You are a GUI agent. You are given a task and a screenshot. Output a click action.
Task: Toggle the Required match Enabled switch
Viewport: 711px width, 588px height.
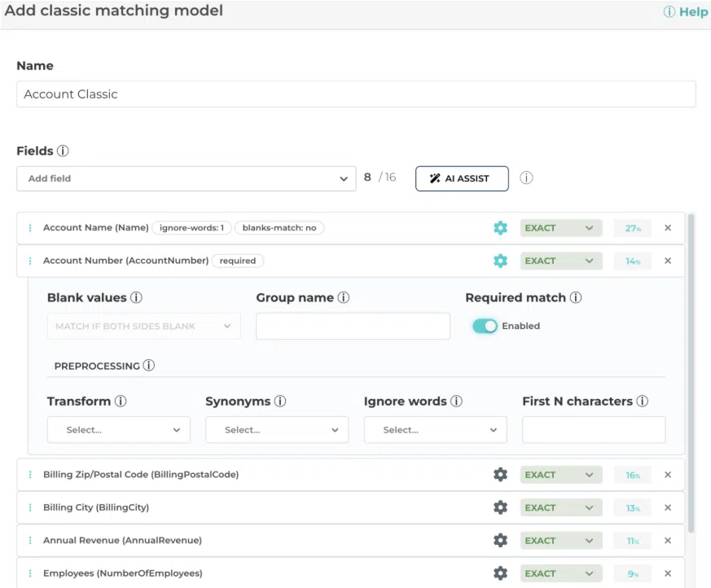pyautogui.click(x=485, y=326)
